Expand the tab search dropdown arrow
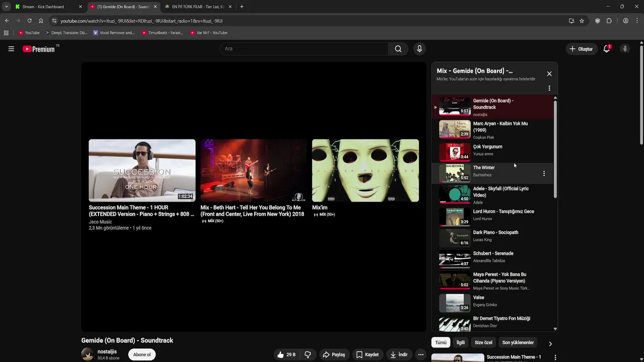This screenshot has height=362, width=644. point(6,7)
